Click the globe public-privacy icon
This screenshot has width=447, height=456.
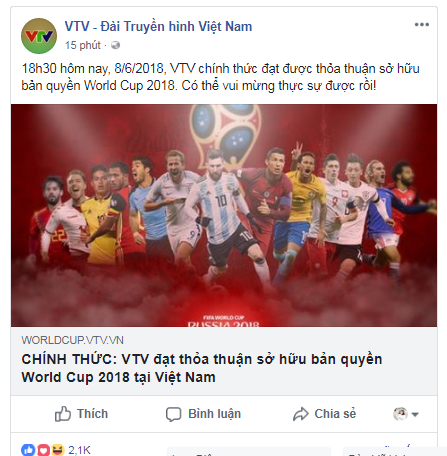click(x=115, y=45)
